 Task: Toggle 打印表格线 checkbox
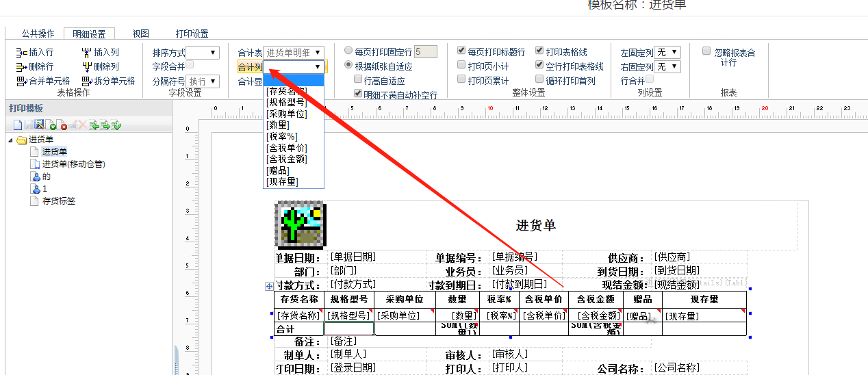539,51
